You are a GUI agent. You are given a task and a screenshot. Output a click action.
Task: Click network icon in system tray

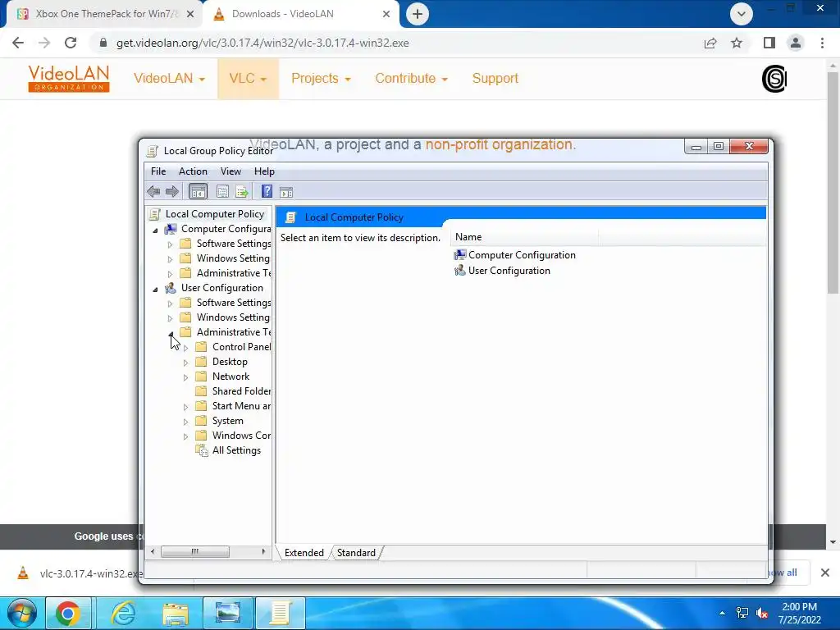(x=742, y=613)
